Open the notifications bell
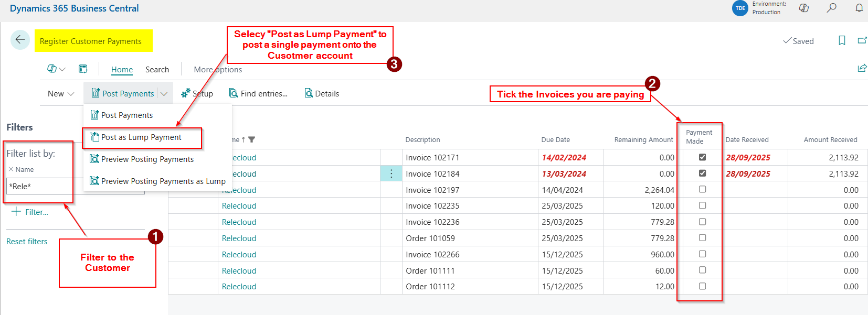 click(x=859, y=8)
